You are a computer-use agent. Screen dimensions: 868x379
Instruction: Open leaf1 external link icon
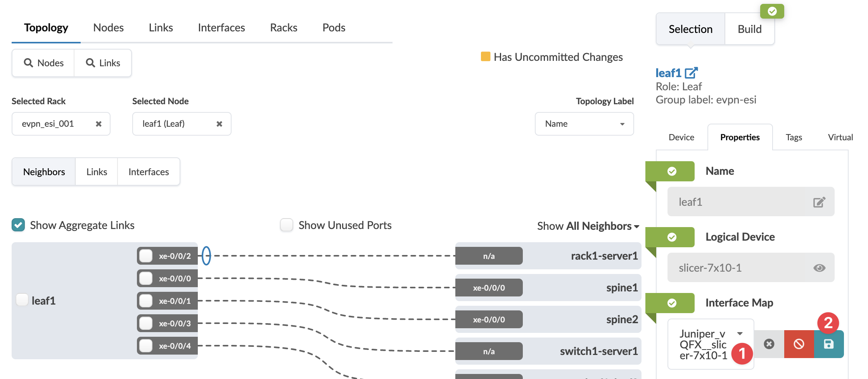point(691,73)
